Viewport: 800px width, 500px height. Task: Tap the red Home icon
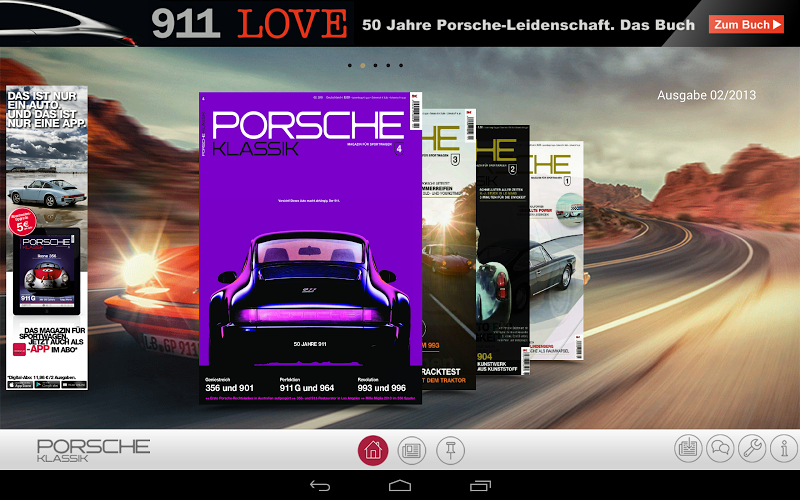point(373,451)
